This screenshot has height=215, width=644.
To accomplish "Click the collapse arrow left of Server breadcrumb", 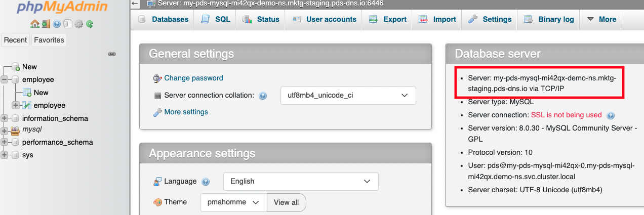I will tap(135, 4).
